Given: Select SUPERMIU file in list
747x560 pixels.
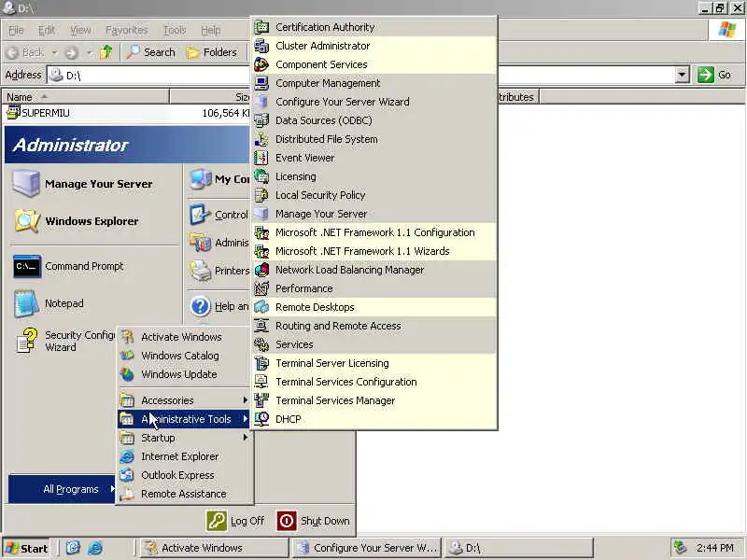Looking at the screenshot, I should coord(38,113).
